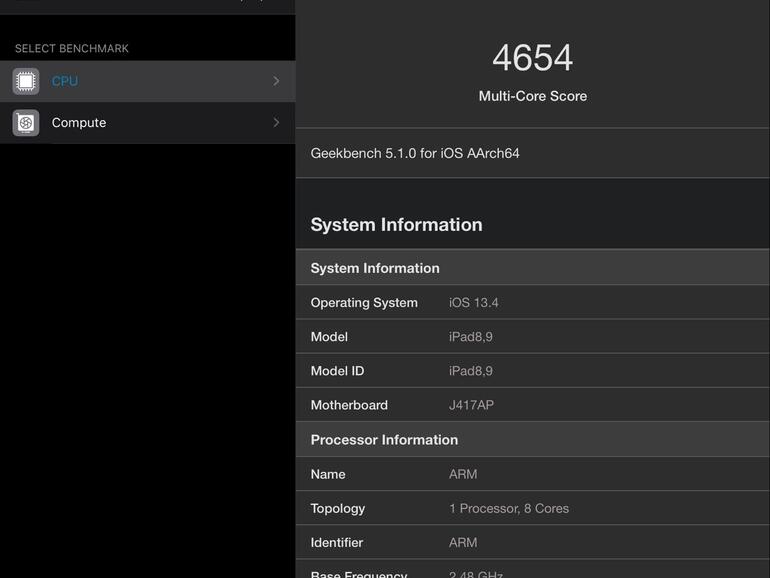Click the large System Information heading
Viewport: 770px width, 578px height.
click(396, 224)
